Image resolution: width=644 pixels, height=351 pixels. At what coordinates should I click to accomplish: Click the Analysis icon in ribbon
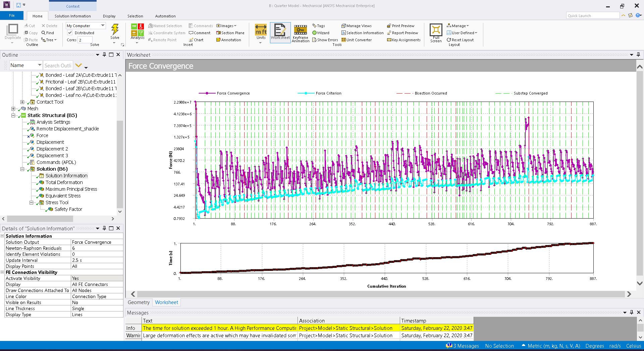click(x=137, y=30)
